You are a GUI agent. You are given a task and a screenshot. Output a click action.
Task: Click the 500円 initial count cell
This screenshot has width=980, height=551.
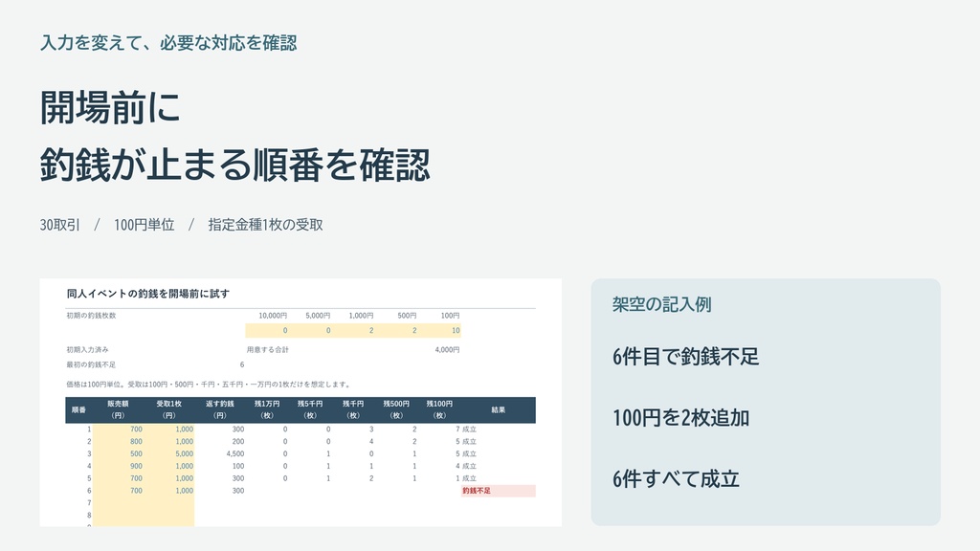tap(396, 330)
